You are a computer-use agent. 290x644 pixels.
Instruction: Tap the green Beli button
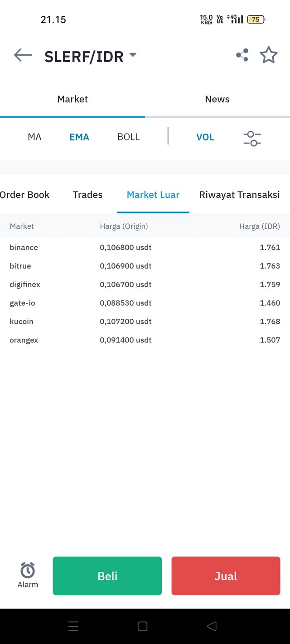107,576
